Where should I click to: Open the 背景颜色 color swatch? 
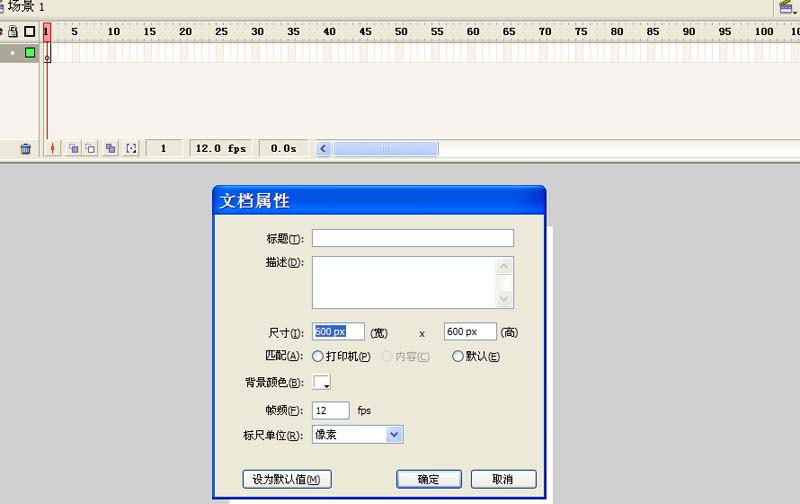click(x=321, y=382)
